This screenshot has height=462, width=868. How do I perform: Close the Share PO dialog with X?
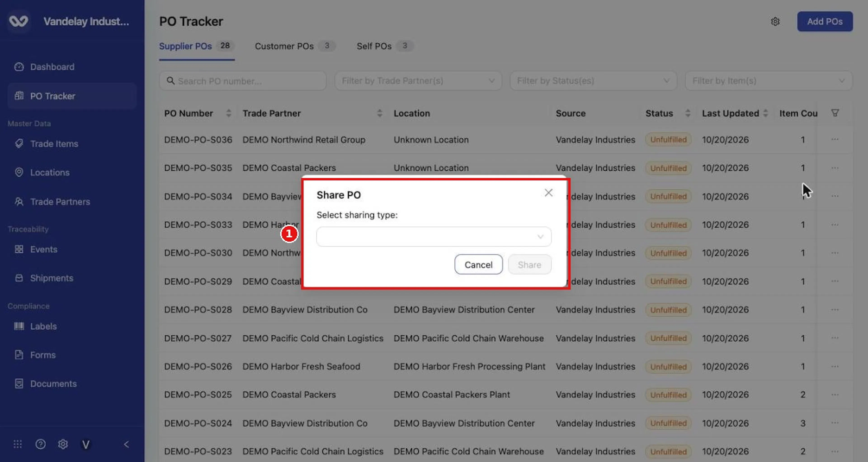pos(548,193)
